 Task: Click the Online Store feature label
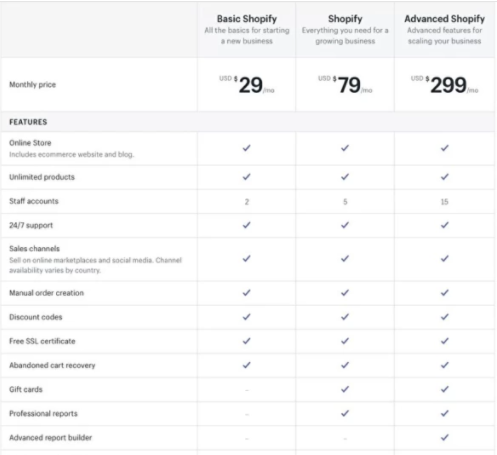pyautogui.click(x=30, y=143)
